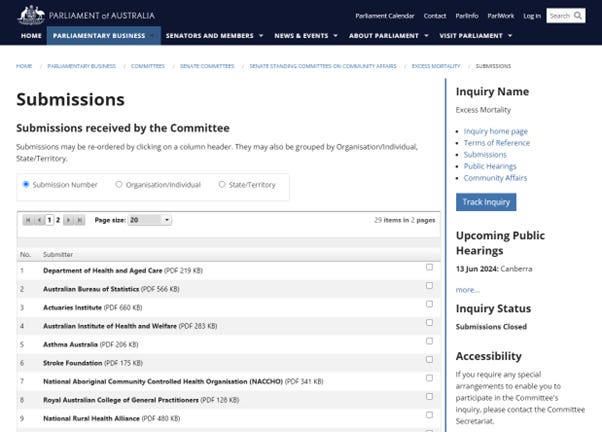
Task: Expand About Parliament menu arrow
Action: click(x=426, y=36)
